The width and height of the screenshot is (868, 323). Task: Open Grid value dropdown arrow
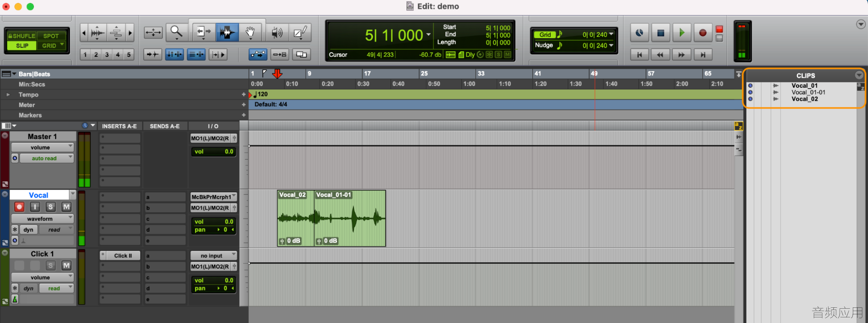tap(611, 34)
